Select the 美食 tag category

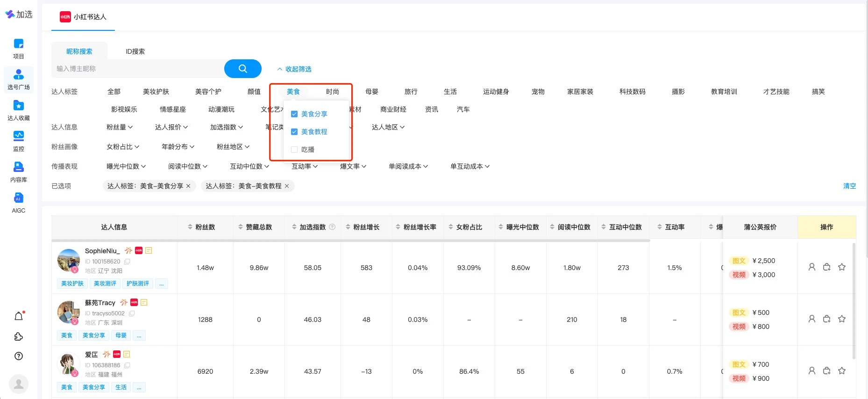click(293, 92)
